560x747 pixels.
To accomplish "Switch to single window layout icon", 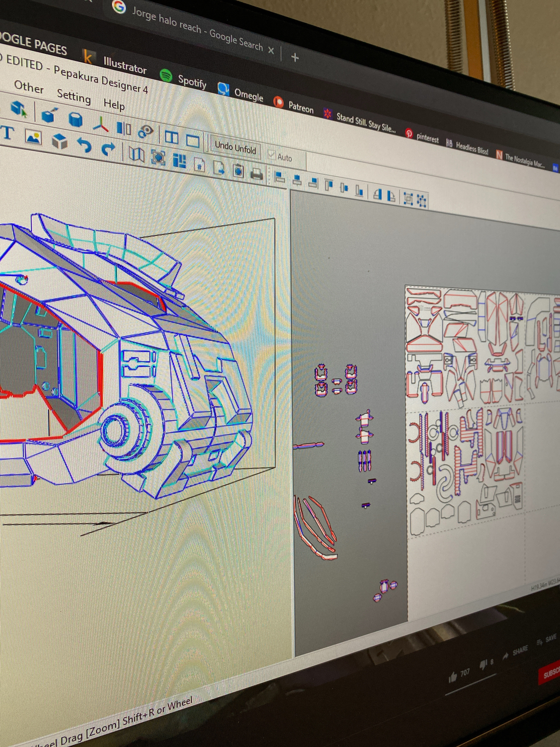I will pos(193,141).
